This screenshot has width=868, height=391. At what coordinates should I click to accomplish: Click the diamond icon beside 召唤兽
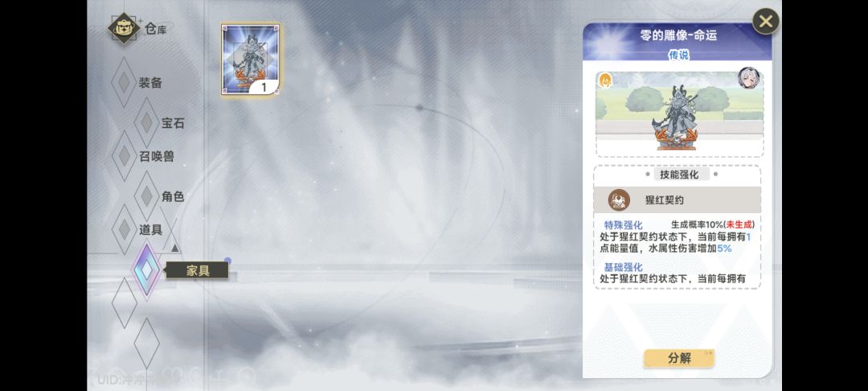(x=124, y=156)
